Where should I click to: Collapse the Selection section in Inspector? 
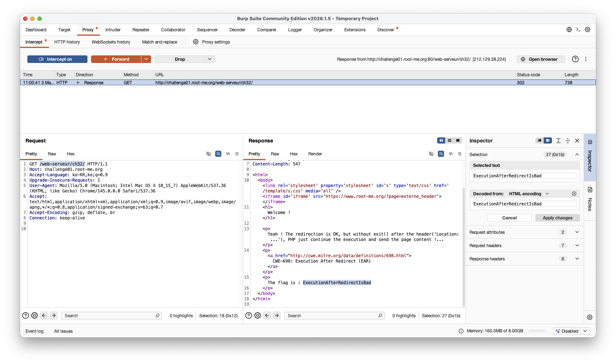pyautogui.click(x=577, y=154)
